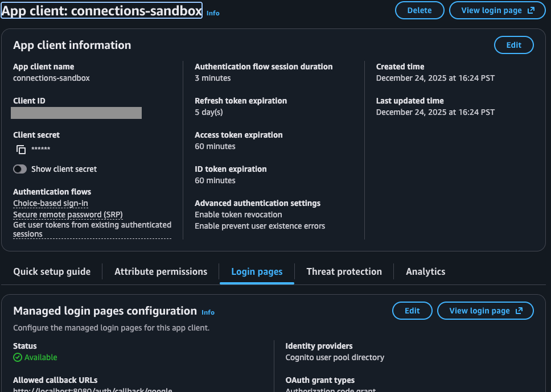Screen dimensions: 551x392
Task: Click Secure remote password (SRP) term
Action: [x=68, y=214]
